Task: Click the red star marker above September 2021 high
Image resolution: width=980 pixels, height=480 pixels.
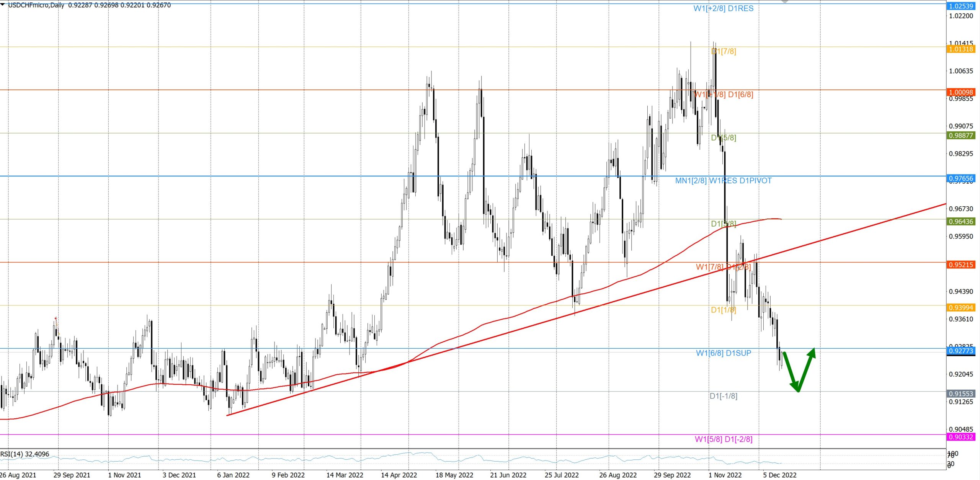Action: click(x=56, y=318)
